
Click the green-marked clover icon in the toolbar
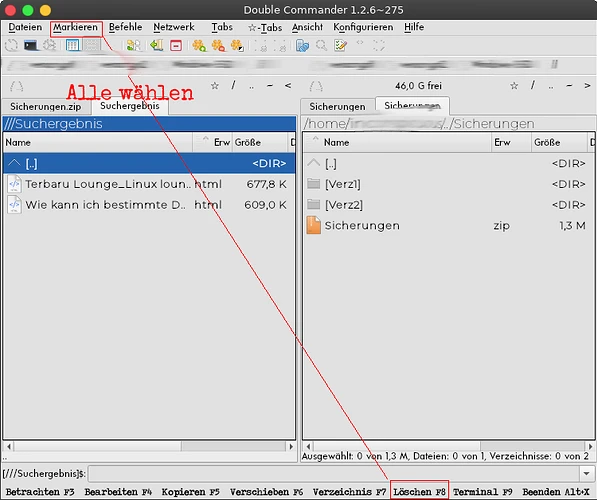point(199,46)
